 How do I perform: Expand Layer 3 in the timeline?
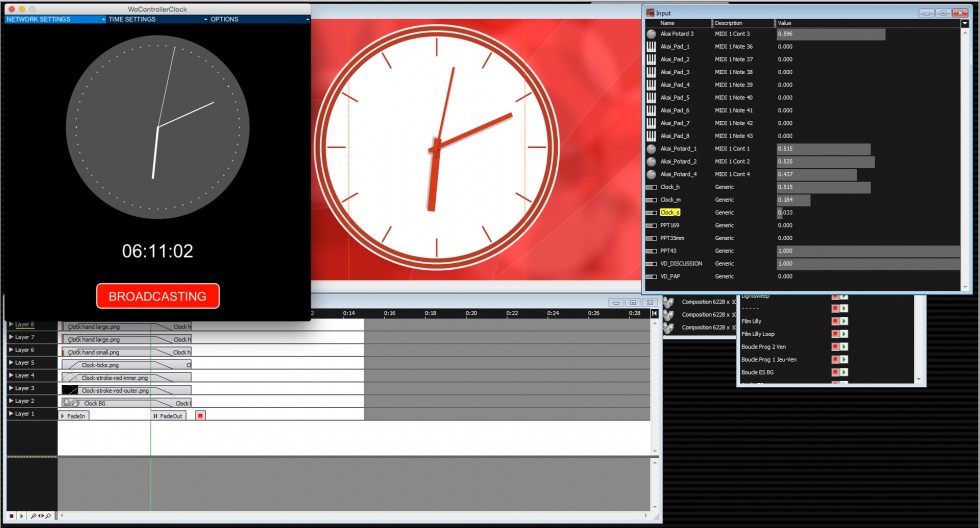pyautogui.click(x=11, y=388)
